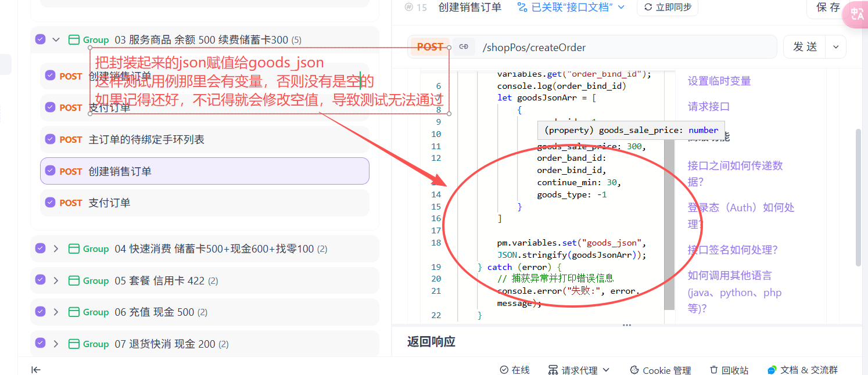Collapse the Group 03 服务商品 group

pos(56,39)
